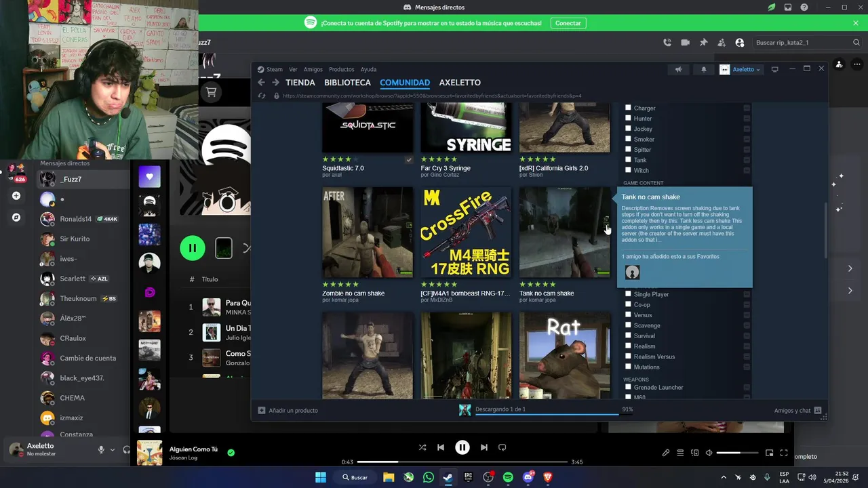Image resolution: width=868 pixels, height=488 pixels.
Task: Pause the Spotify bottom player
Action: pyautogui.click(x=462, y=447)
